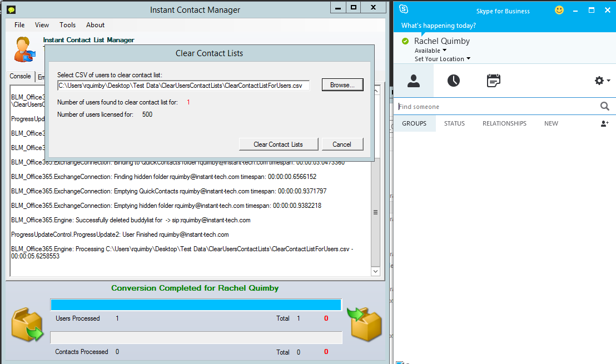Click the name Rachel Quimby in Skype
Screen dimensions: 616x364
pyautogui.click(x=442, y=41)
